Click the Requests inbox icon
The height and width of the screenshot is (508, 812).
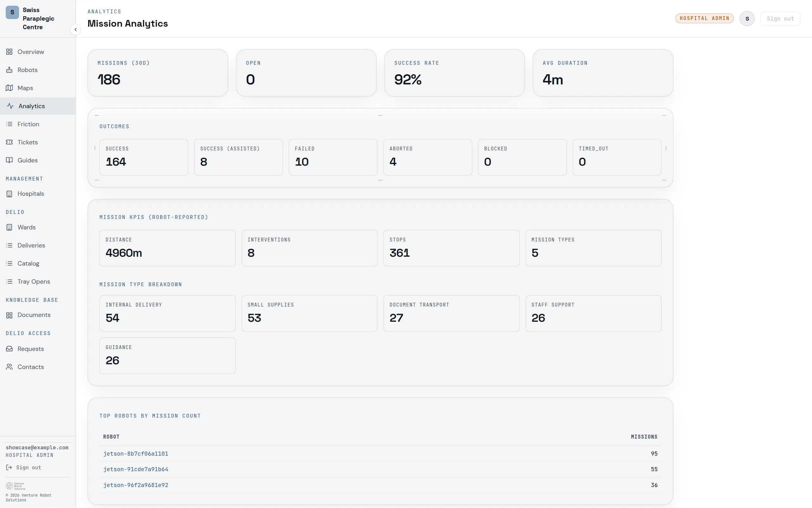(10, 349)
